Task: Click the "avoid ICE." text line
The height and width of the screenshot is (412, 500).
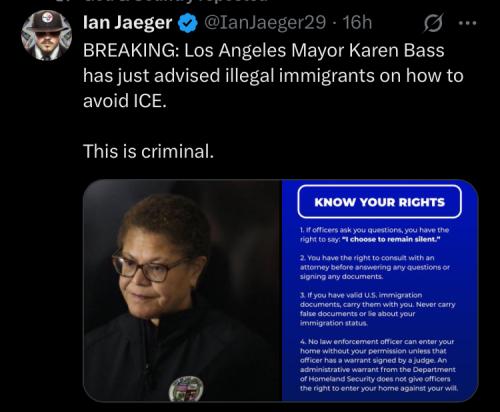Action: coord(125,101)
